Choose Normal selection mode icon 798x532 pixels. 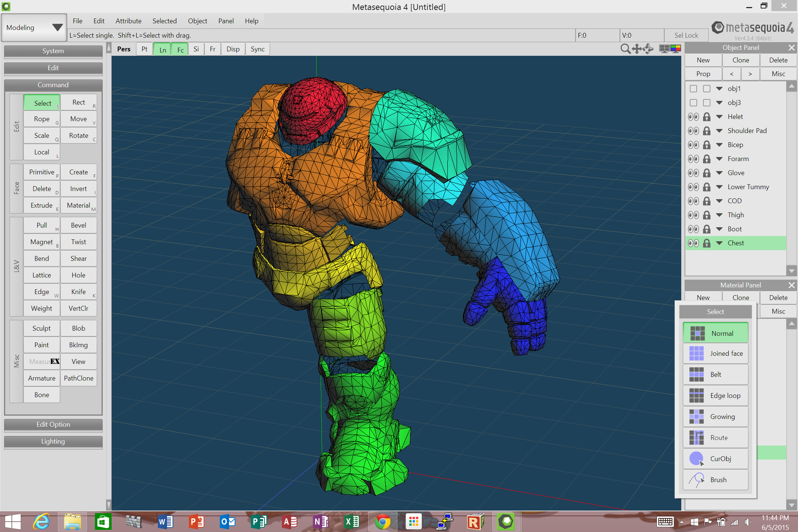[x=698, y=333]
